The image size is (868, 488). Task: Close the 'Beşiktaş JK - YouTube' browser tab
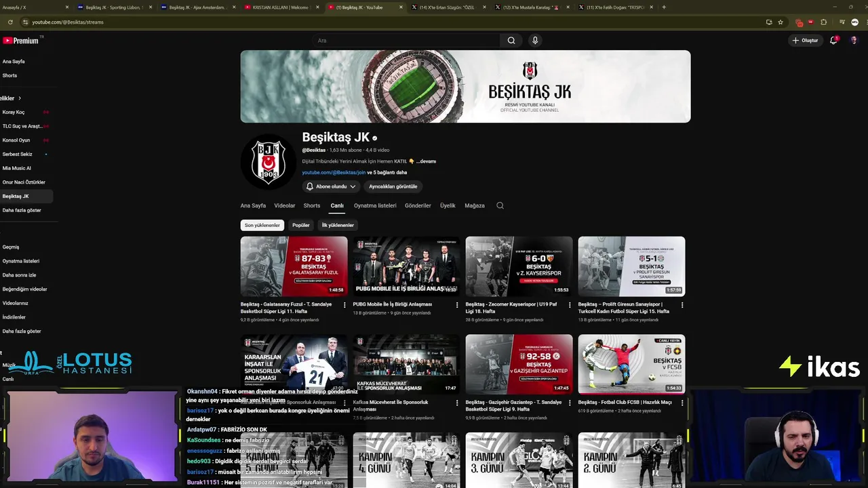pos(401,7)
